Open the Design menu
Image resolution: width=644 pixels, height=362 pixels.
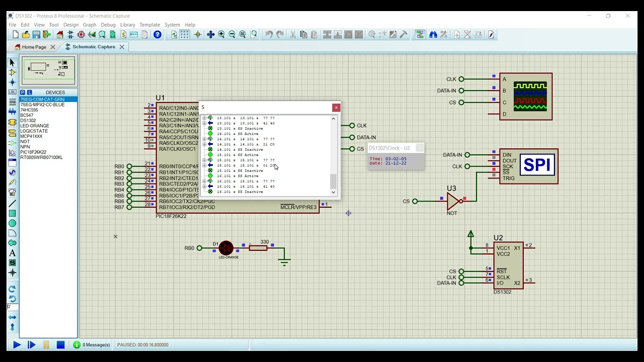(70, 25)
